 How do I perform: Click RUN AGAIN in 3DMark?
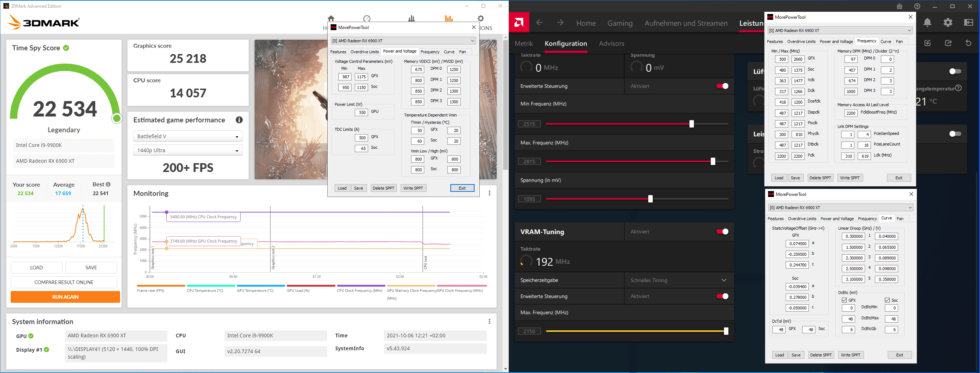pyautogui.click(x=65, y=297)
